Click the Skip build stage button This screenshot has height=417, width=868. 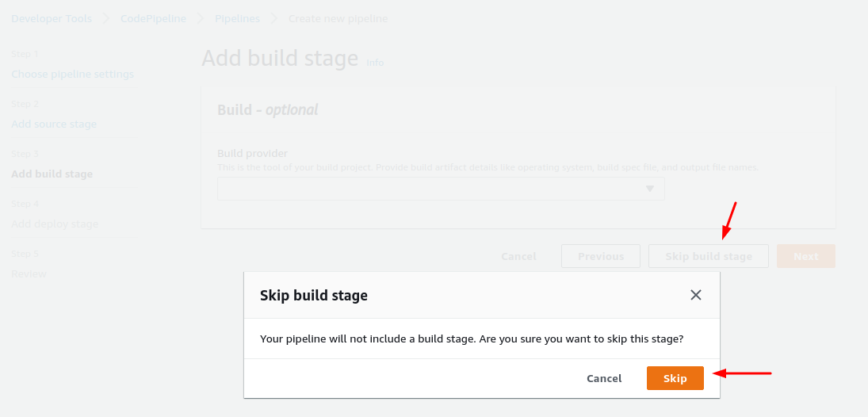[708, 256]
